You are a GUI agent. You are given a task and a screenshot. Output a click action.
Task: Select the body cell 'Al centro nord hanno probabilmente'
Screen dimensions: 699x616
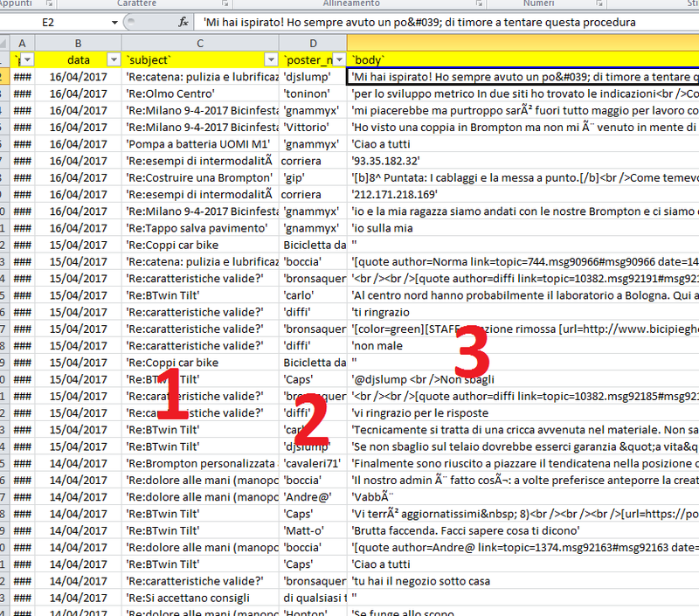[523, 295]
